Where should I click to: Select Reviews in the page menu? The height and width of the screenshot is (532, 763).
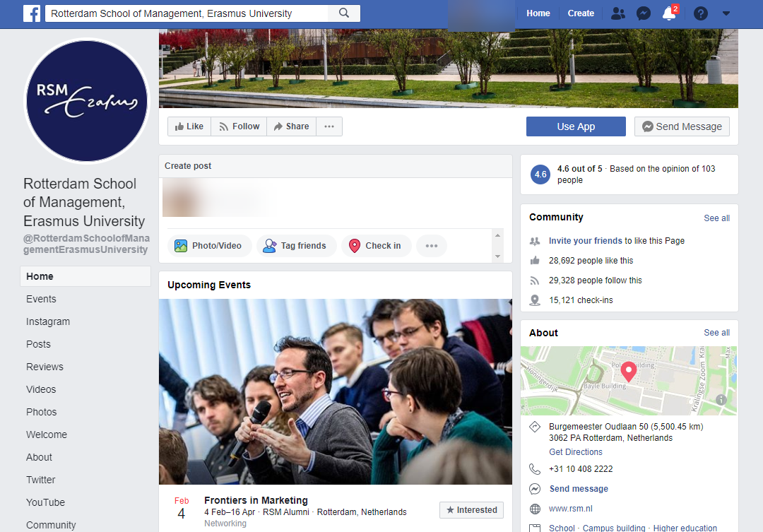pos(45,367)
